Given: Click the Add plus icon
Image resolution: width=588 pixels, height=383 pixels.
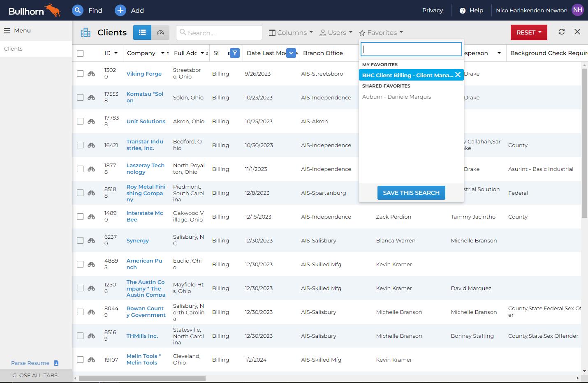Looking at the screenshot, I should click(x=120, y=10).
